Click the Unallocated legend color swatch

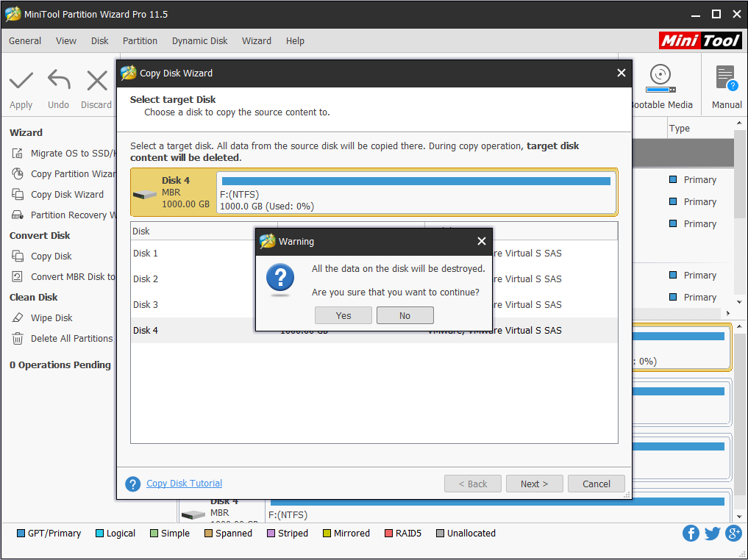click(440, 534)
